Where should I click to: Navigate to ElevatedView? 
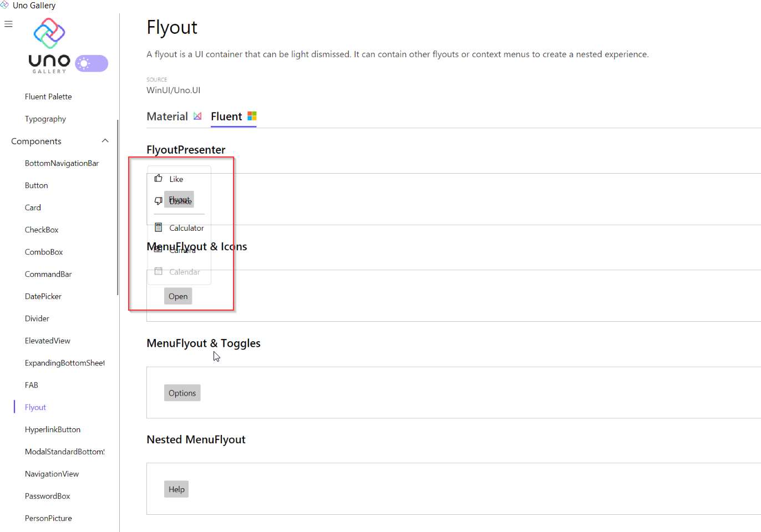point(48,341)
